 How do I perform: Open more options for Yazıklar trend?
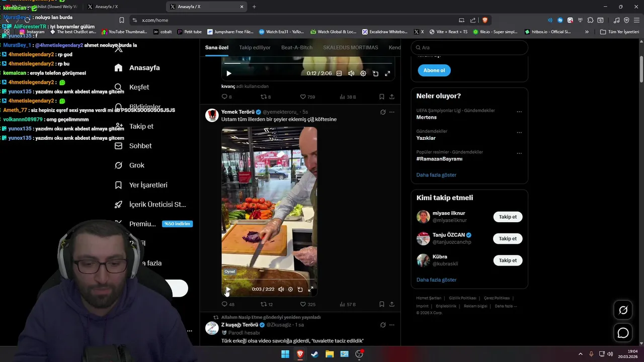click(519, 133)
